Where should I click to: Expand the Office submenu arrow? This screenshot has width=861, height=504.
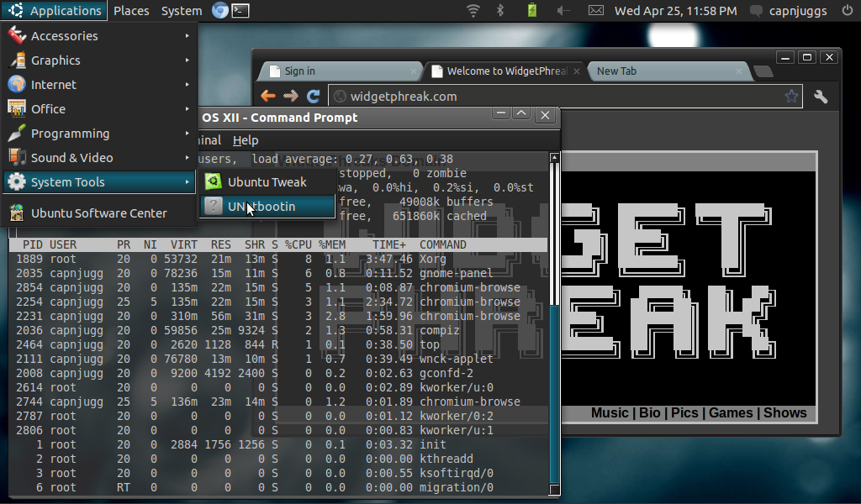pos(188,108)
